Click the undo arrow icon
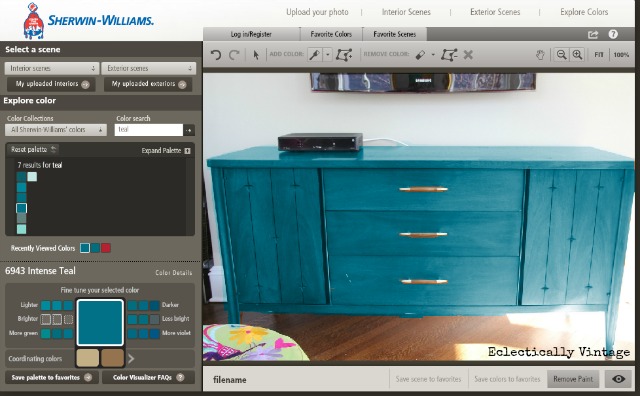640x396 pixels. click(216, 55)
